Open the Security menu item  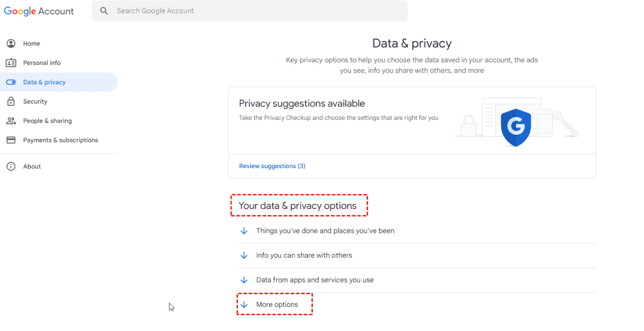35,102
